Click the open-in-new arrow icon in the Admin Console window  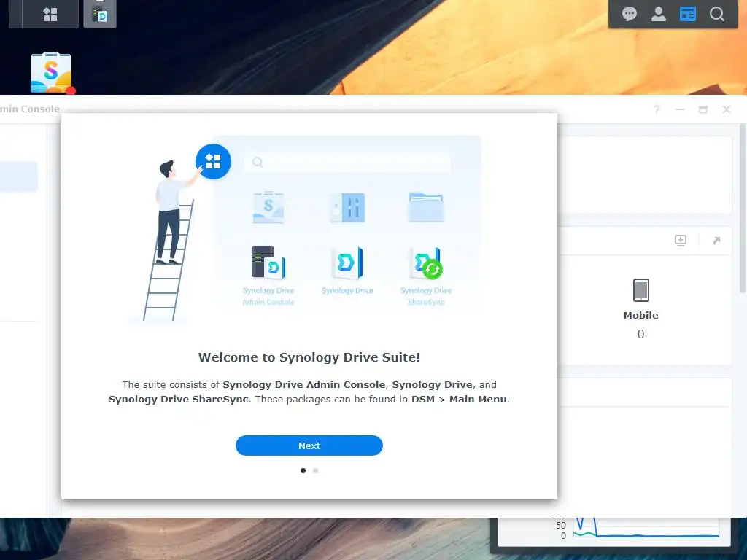point(716,241)
